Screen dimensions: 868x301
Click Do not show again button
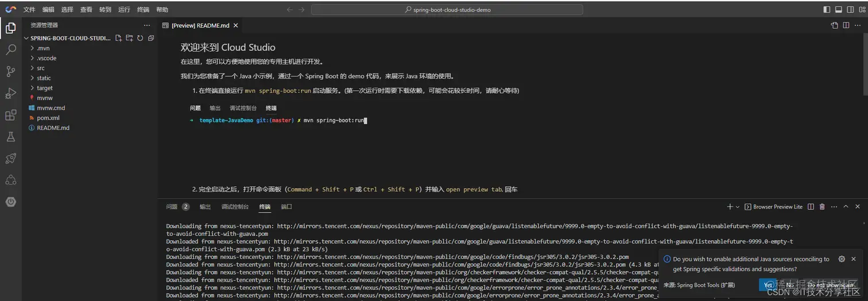[x=831, y=285]
